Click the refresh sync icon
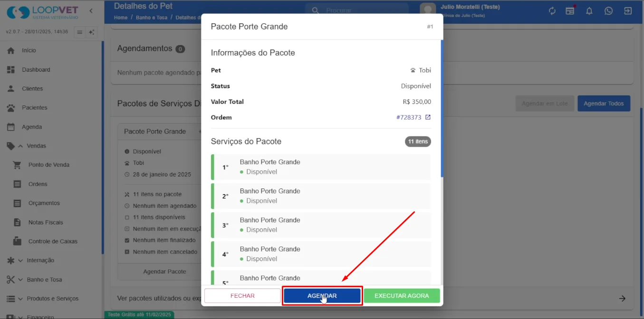Viewport: 644px width, 319px height. click(x=552, y=11)
